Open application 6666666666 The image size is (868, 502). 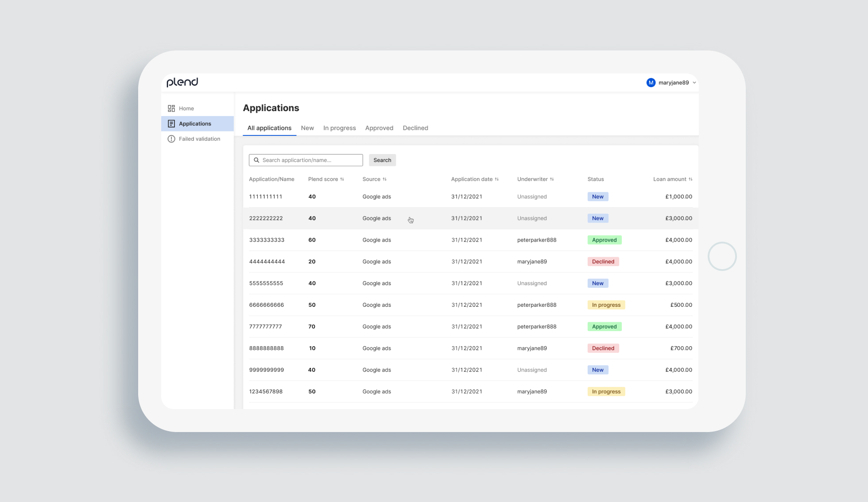click(x=267, y=305)
